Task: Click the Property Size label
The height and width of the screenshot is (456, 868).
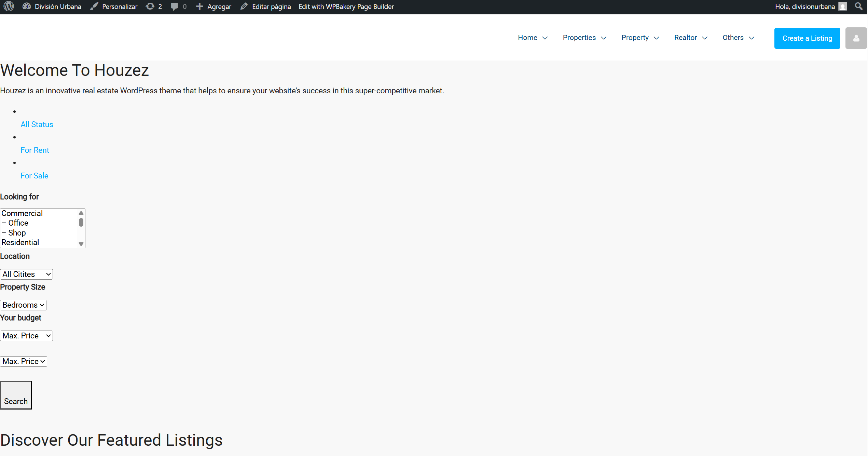Action: coord(23,287)
